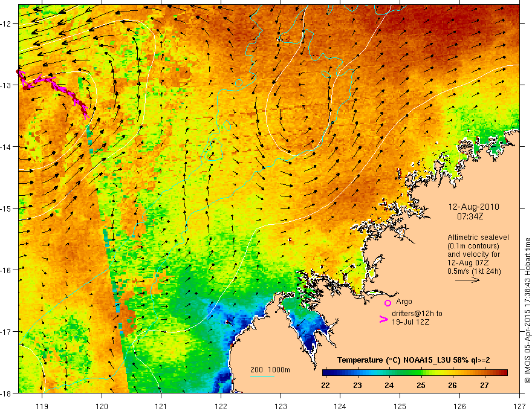The width and height of the screenshot is (532, 411).
Task: Click latitude axis label -14
Action: pos(7,147)
